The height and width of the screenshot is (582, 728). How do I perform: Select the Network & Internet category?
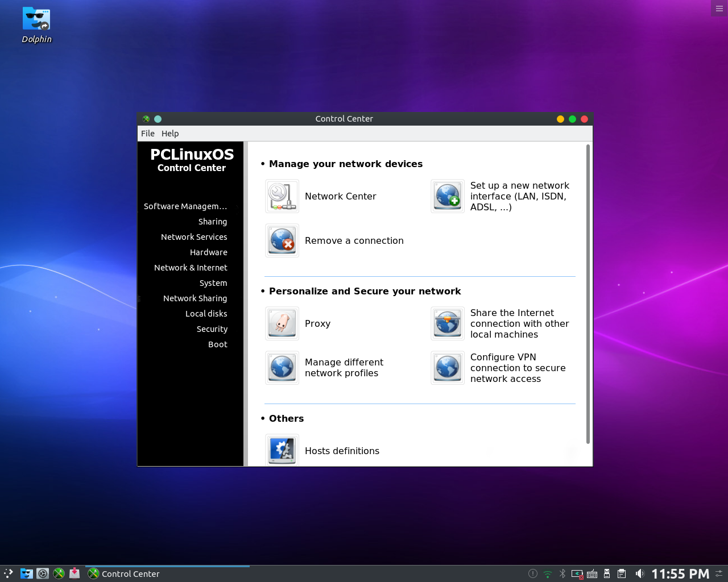pyautogui.click(x=191, y=268)
